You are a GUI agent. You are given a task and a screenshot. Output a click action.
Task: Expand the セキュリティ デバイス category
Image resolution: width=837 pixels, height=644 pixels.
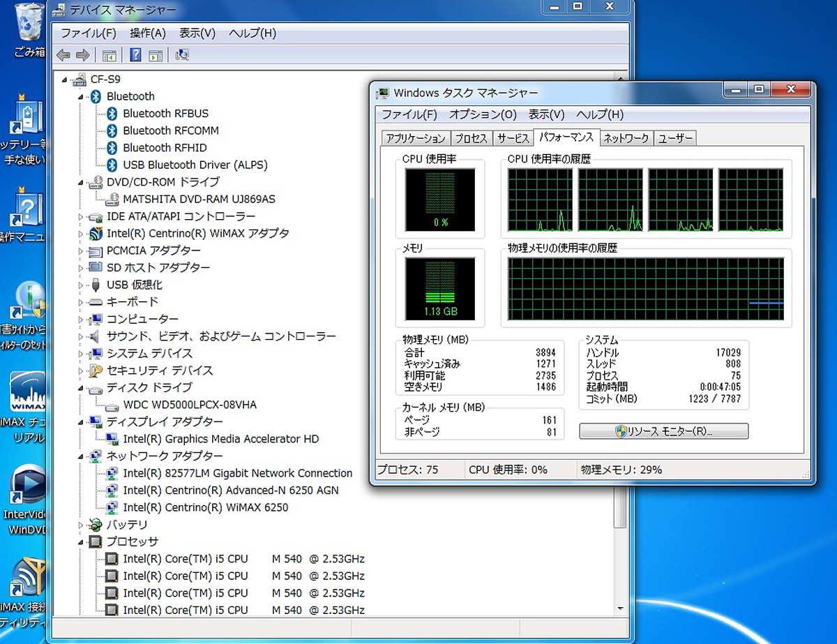click(80, 370)
